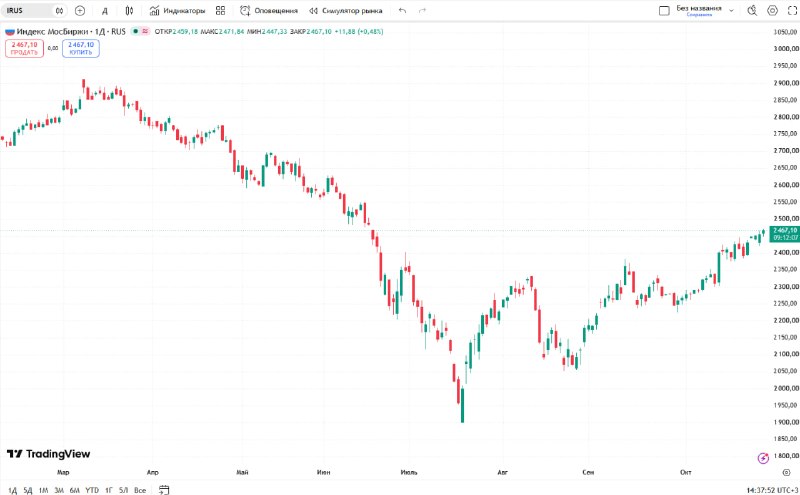Open the go-to-date calendar icon
This screenshot has width=800, height=495.
click(x=164, y=490)
